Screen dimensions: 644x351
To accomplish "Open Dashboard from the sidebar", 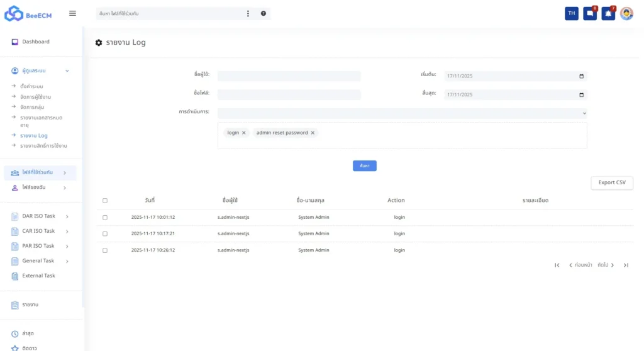I will pyautogui.click(x=35, y=42).
